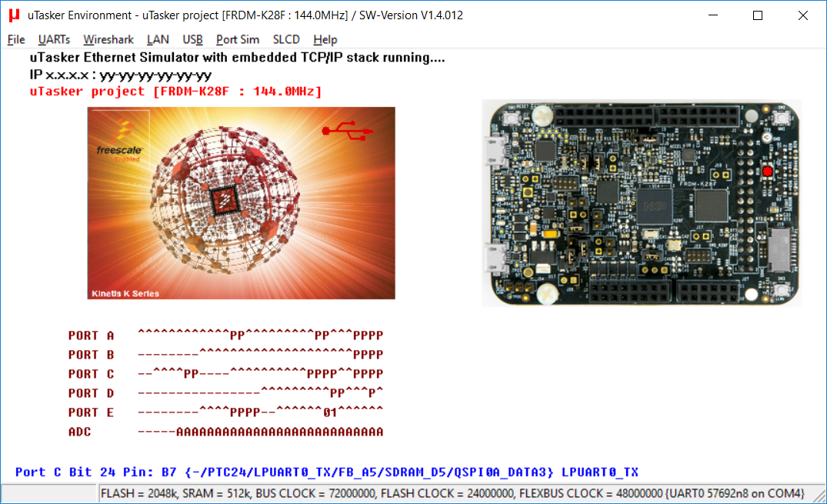Toggle the last pin in PORT D row
This screenshot has width=827, height=504.
pos(379,393)
